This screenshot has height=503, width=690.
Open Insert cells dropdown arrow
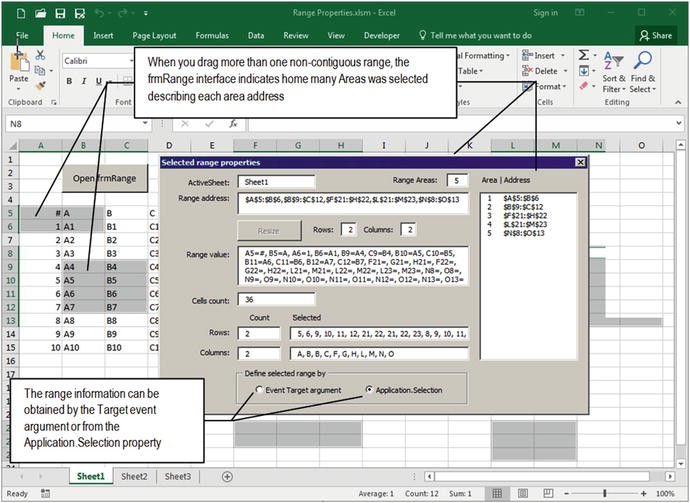562,56
